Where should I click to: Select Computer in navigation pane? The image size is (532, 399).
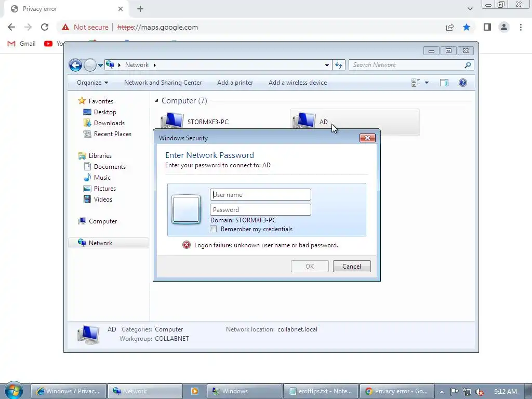(98, 221)
